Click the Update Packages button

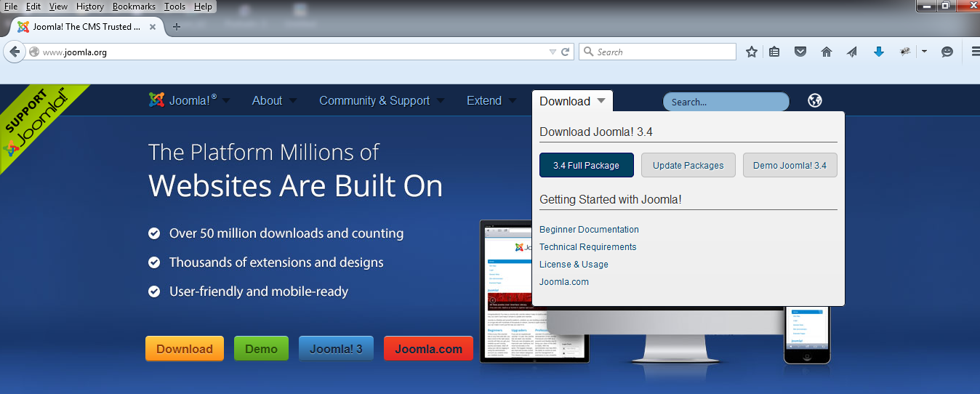pyautogui.click(x=688, y=165)
